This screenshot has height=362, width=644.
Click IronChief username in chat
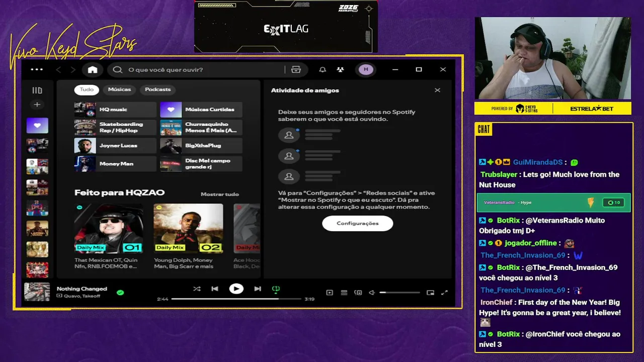[x=496, y=302]
